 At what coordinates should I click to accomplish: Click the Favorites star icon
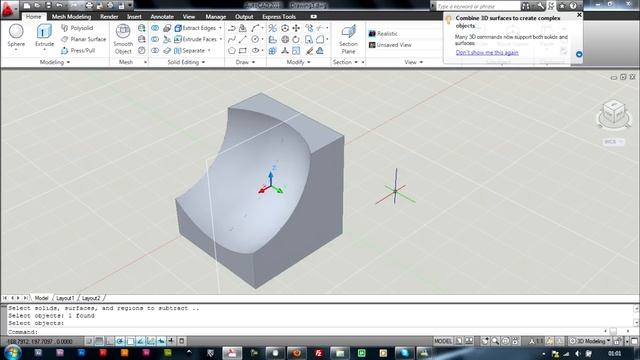coord(562,6)
